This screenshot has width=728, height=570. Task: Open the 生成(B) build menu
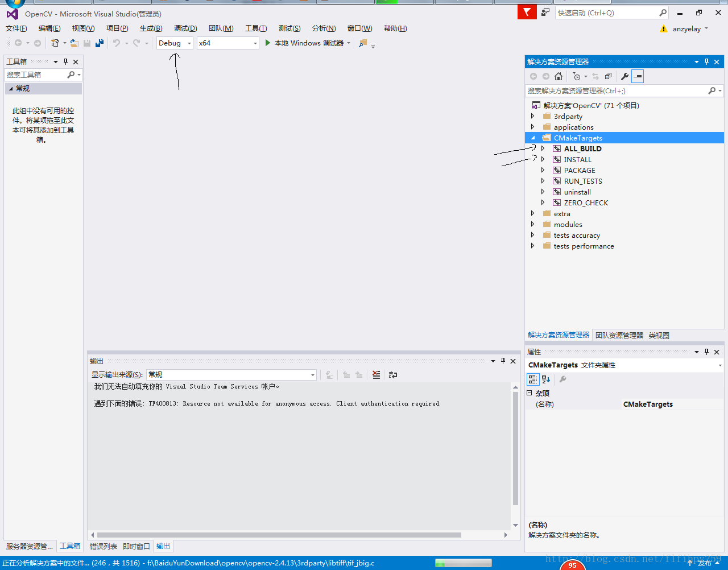pos(151,28)
